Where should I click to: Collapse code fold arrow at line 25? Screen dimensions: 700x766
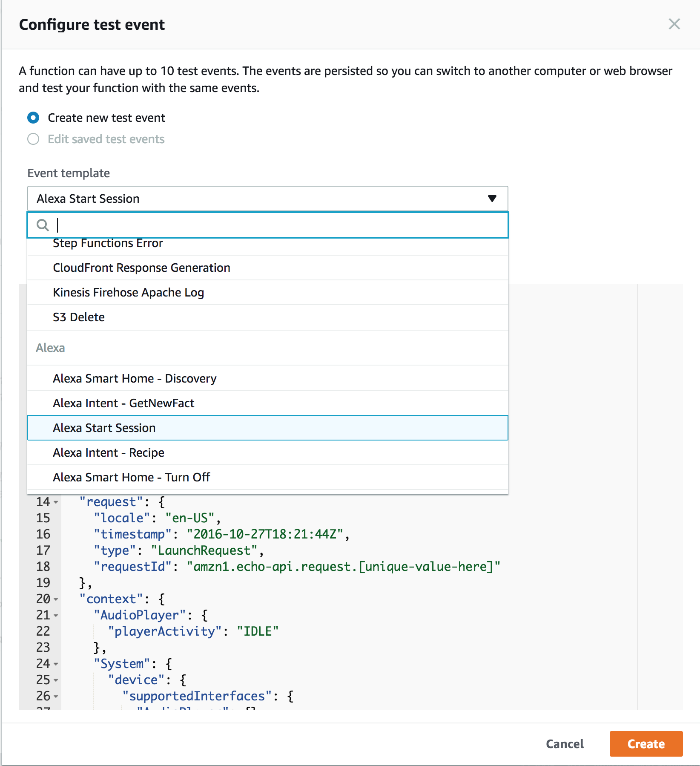56,680
